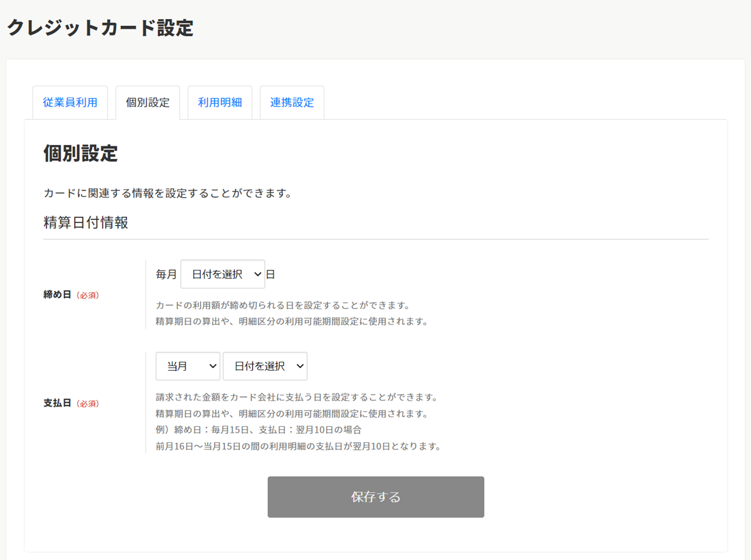Click the red 必須 marker beside 締め日
This screenshot has width=751, height=560.
(88, 295)
